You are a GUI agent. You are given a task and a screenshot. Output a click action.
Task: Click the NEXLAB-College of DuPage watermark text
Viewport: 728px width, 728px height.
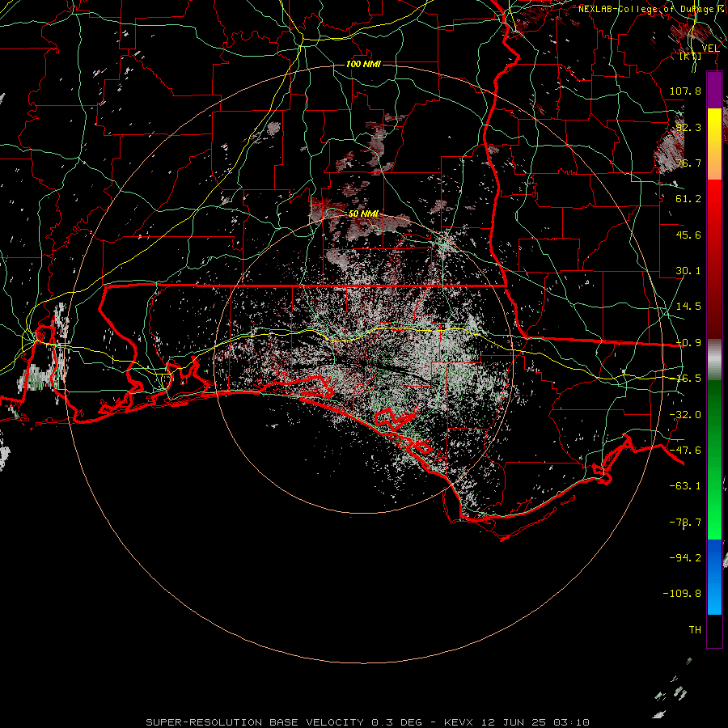pos(652,9)
